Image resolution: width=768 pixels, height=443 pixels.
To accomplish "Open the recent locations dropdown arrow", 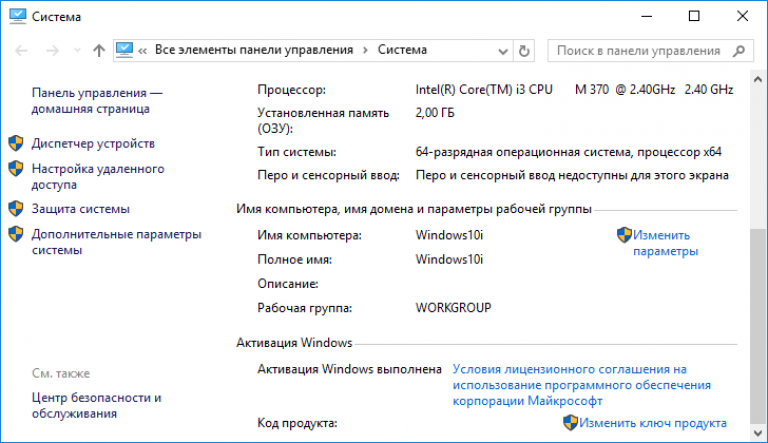I will point(77,50).
